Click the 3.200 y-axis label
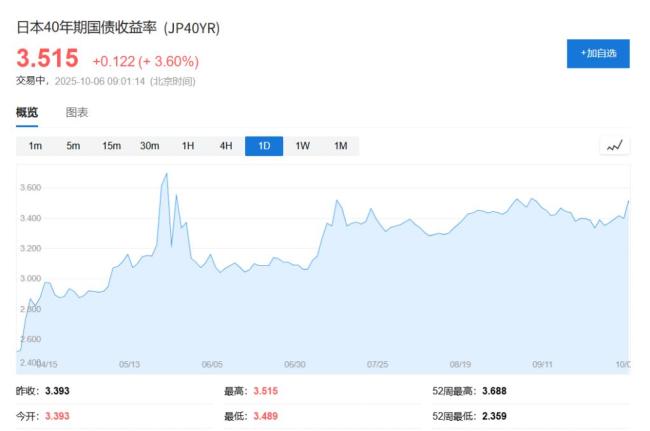Image resolution: width=650 pixels, height=431 pixels. (31, 248)
